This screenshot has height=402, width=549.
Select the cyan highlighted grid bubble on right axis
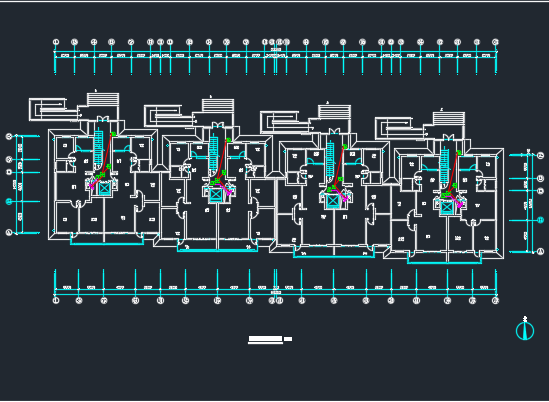pyautogui.click(x=540, y=220)
